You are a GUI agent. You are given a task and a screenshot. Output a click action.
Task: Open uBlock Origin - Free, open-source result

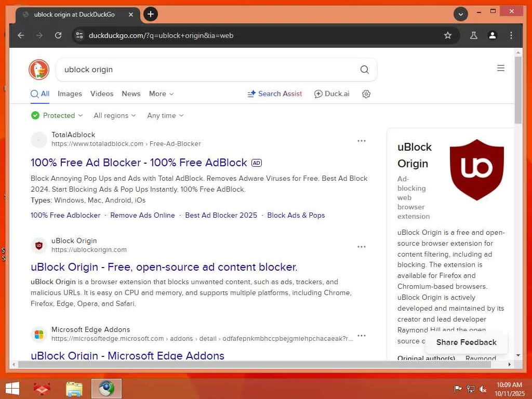(164, 267)
